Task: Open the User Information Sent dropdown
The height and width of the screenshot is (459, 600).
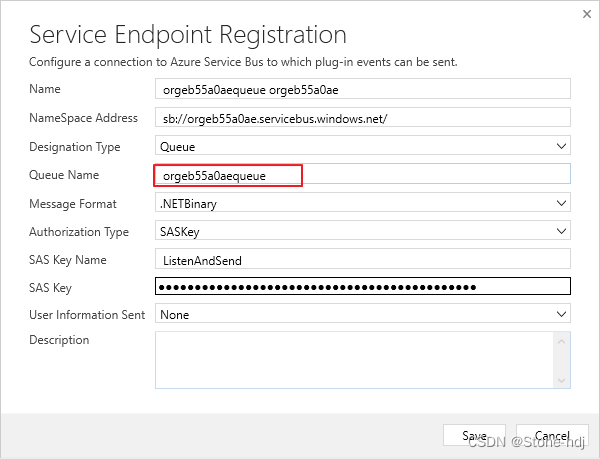Action: (363, 313)
